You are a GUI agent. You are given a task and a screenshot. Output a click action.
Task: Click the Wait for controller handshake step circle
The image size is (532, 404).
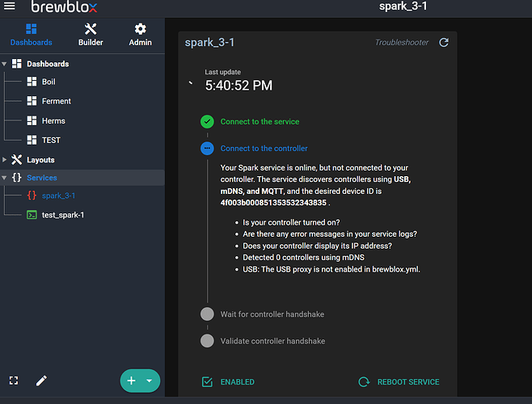point(208,314)
